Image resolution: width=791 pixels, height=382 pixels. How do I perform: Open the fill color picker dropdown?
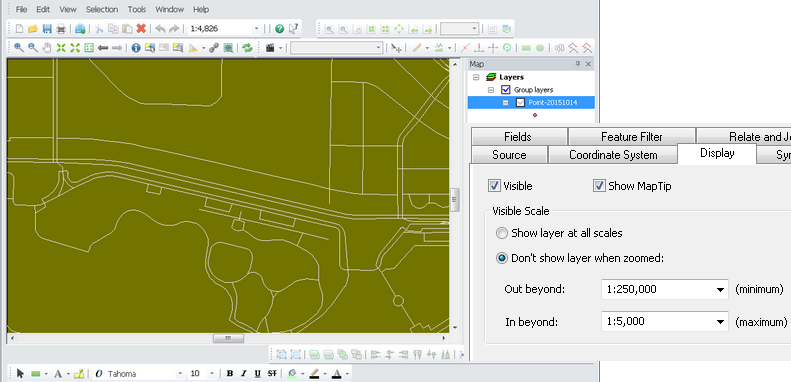(302, 374)
